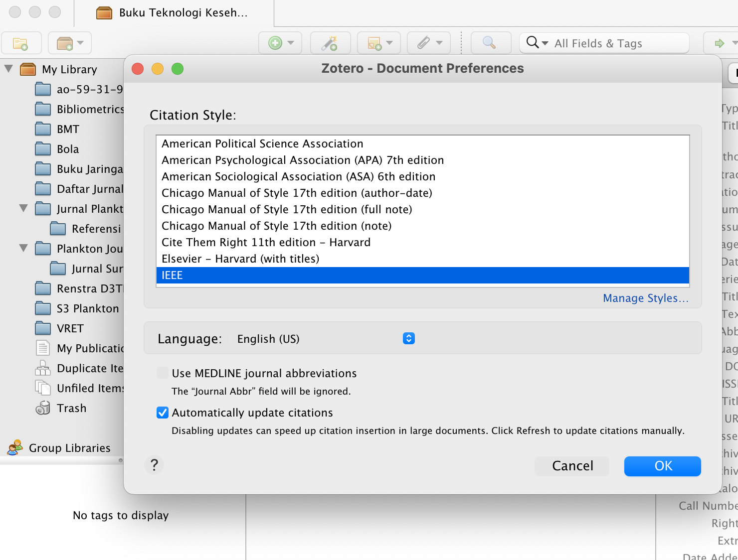The height and width of the screenshot is (560, 738).
Task: Click Add Item by Identifier wand icon
Action: [x=330, y=43]
